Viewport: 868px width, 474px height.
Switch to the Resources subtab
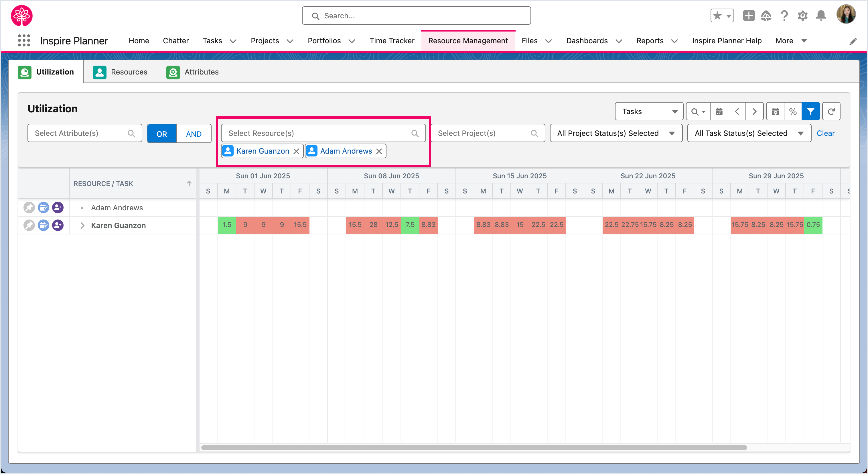point(120,72)
